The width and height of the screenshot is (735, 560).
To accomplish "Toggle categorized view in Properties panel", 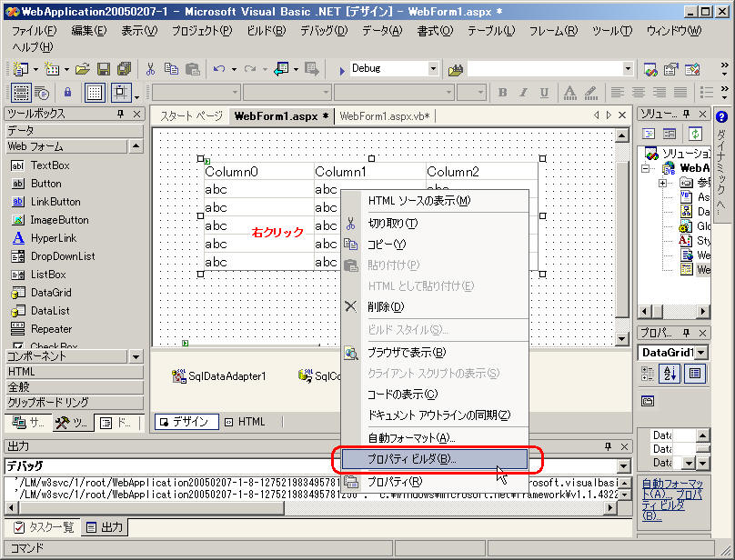I will pyautogui.click(x=649, y=374).
